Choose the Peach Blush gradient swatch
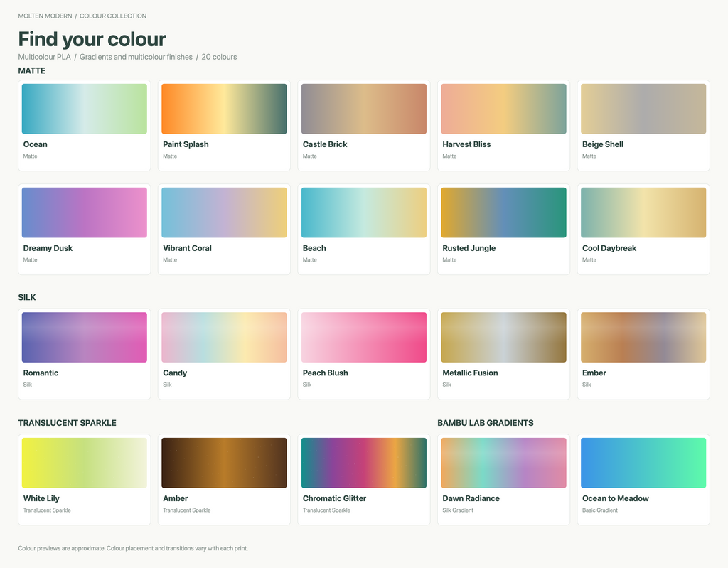The image size is (728, 568). [364, 337]
